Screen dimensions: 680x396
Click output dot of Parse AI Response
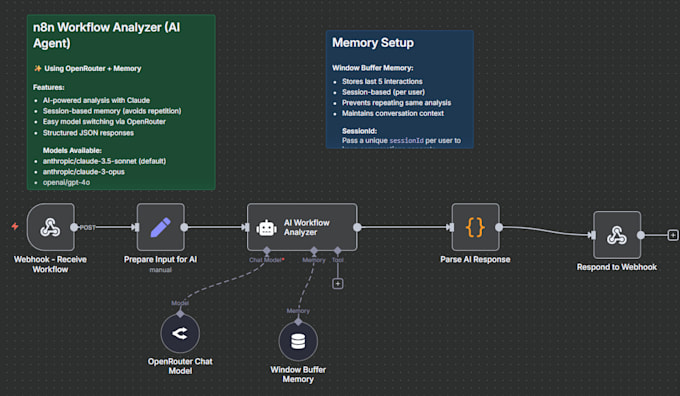click(499, 227)
